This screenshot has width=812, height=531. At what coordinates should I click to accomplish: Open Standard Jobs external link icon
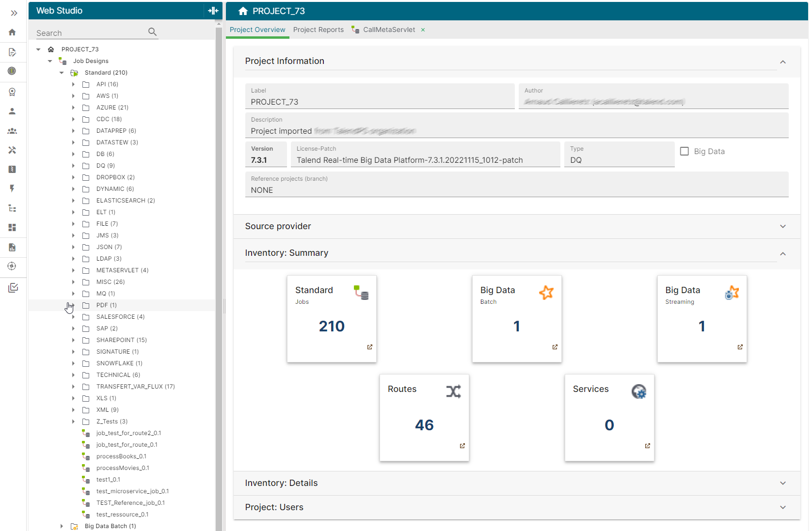(x=369, y=347)
